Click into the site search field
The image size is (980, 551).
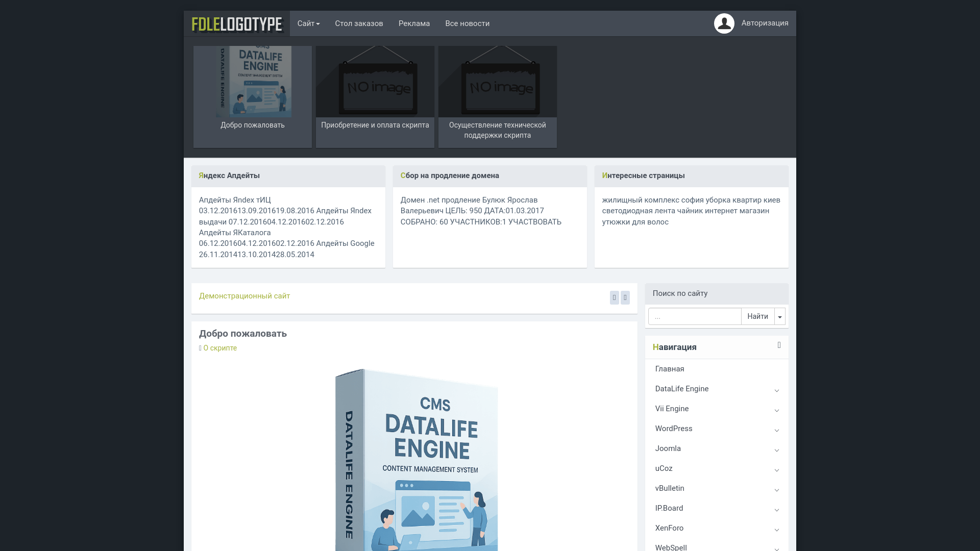click(694, 317)
